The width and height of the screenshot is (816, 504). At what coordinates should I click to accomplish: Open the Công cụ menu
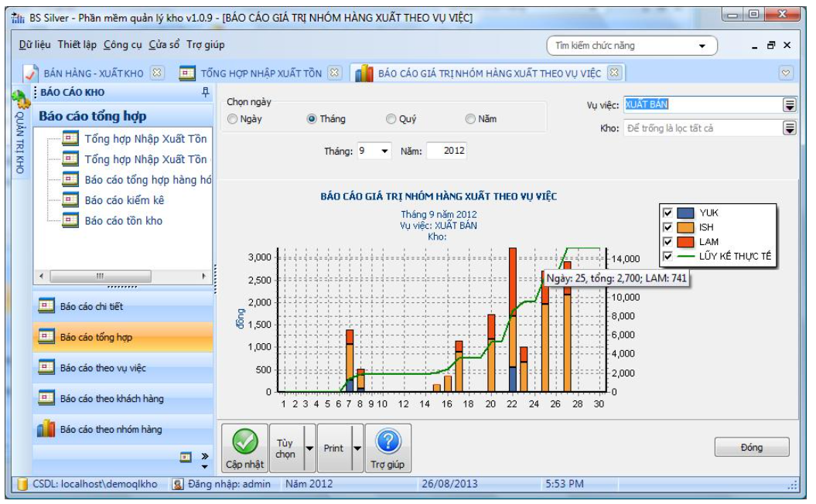123,45
